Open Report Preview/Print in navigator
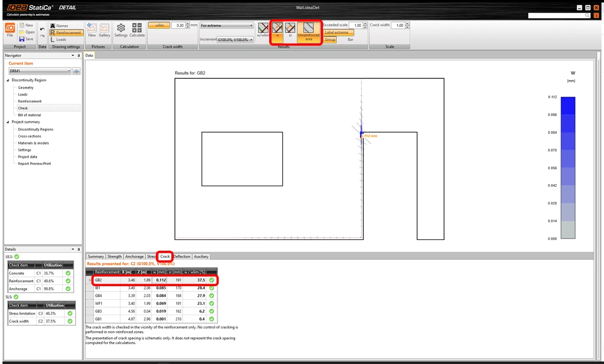The image size is (604, 364). (34, 164)
